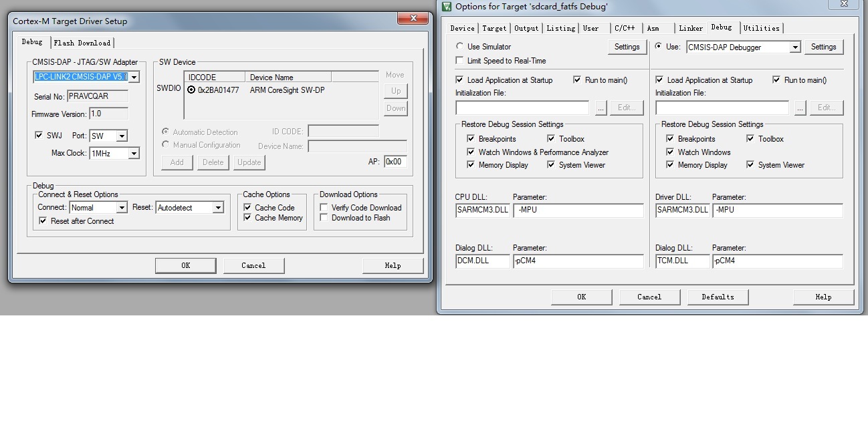Image resolution: width=868 pixels, height=433 pixels.
Task: Select the Use Simulator radio button
Action: (459, 47)
